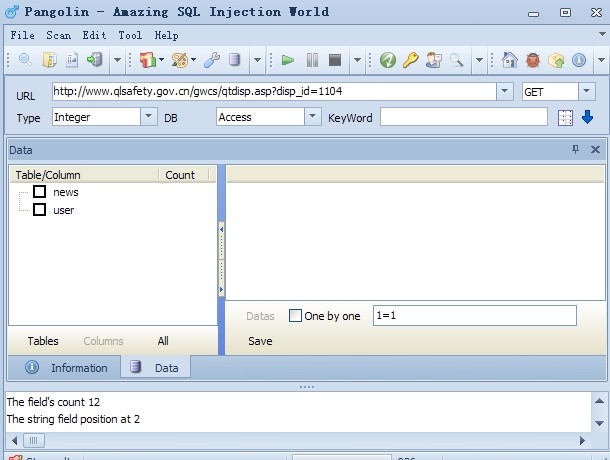Image resolution: width=610 pixels, height=460 pixels.
Task: Click the golden key icon
Action: (410, 60)
